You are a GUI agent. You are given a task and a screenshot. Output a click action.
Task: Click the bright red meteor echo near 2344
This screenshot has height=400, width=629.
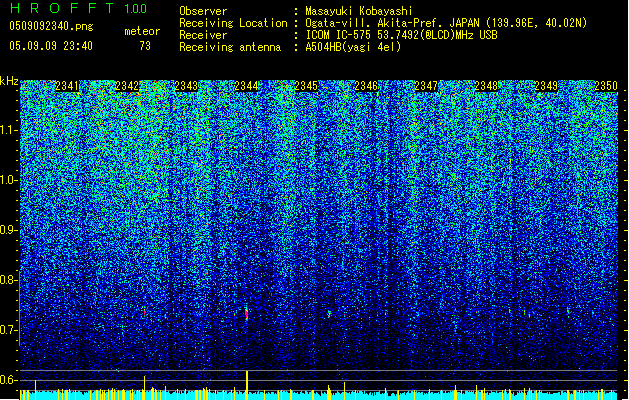pos(247,314)
